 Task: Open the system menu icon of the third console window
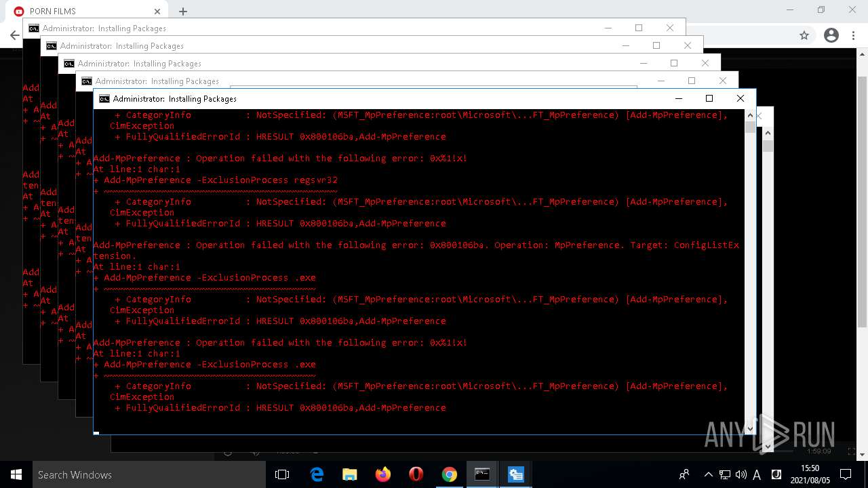[x=68, y=63]
